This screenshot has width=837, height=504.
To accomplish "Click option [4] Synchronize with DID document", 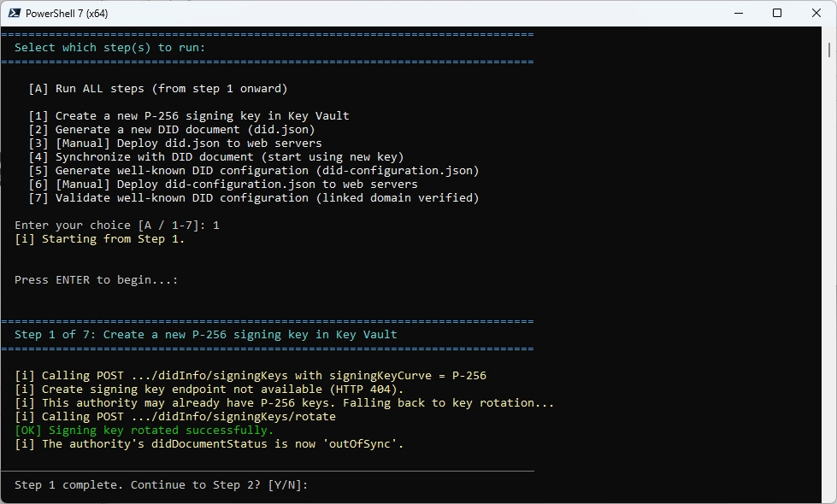I will (215, 157).
